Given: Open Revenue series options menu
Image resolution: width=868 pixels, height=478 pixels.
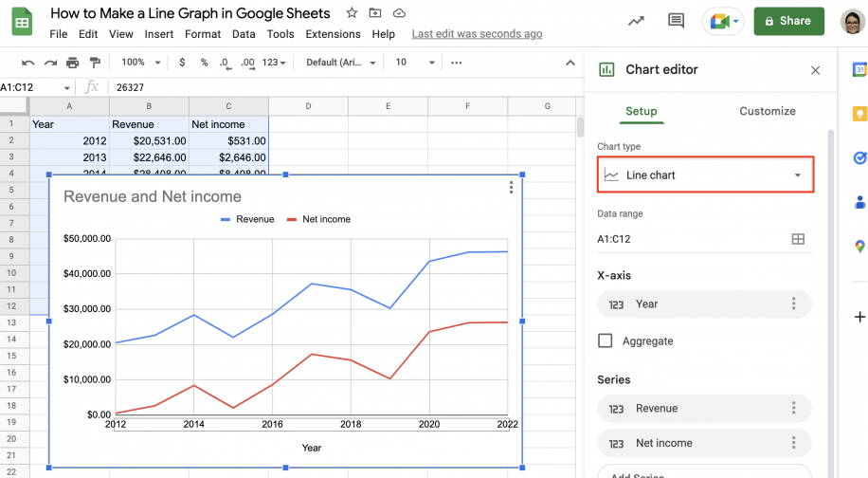Looking at the screenshot, I should point(793,408).
